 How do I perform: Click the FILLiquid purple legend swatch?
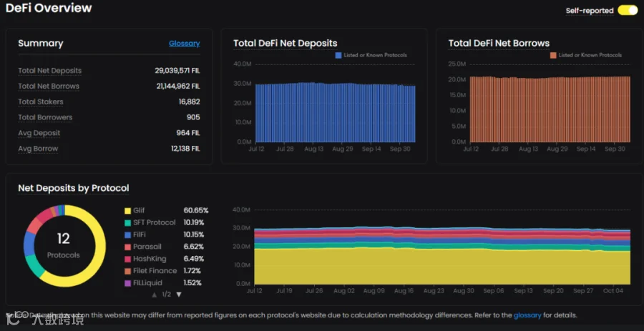click(128, 283)
